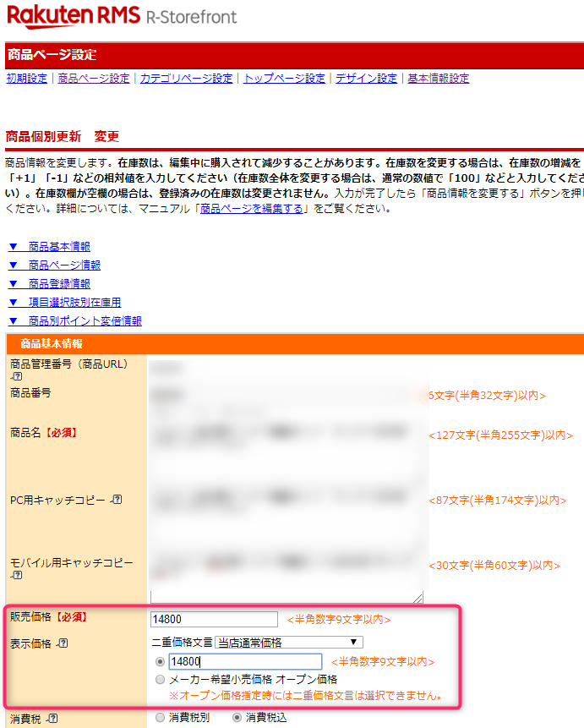Click the 表示価格 number input field
This screenshot has height=728, width=584.
tap(245, 661)
